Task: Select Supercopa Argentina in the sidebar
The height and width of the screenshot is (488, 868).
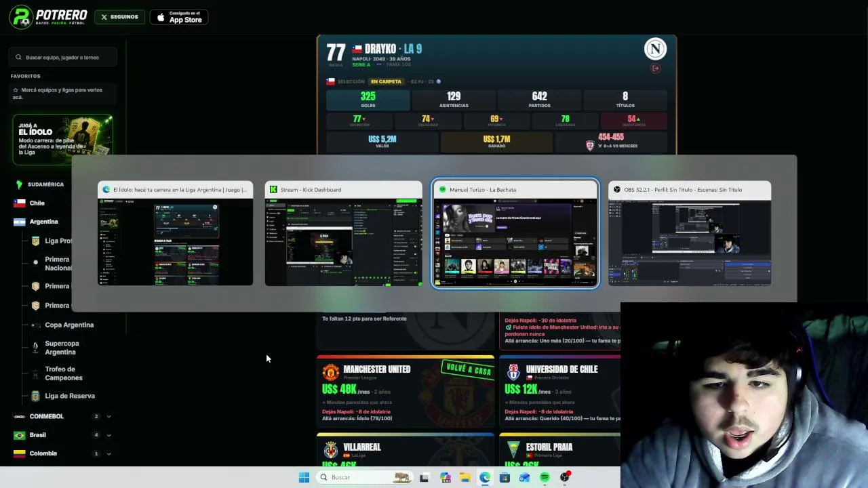Action: 62,348
